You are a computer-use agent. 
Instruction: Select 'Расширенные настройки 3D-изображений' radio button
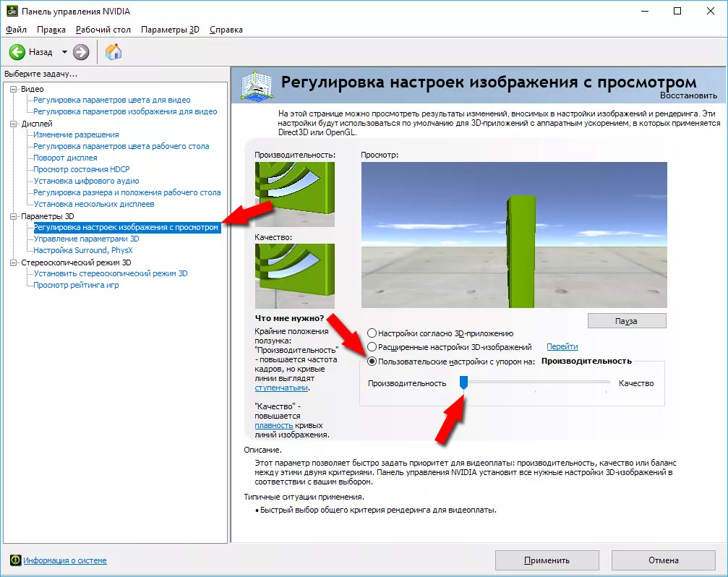[x=372, y=347]
